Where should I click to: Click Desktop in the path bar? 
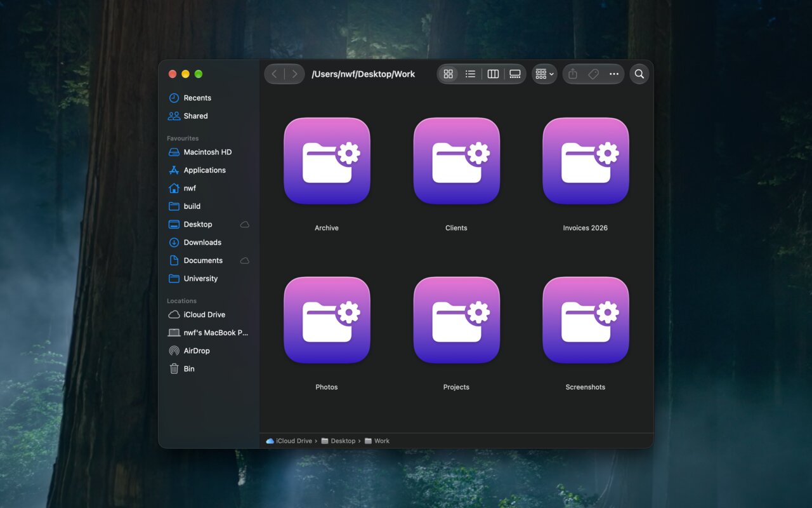coord(338,441)
